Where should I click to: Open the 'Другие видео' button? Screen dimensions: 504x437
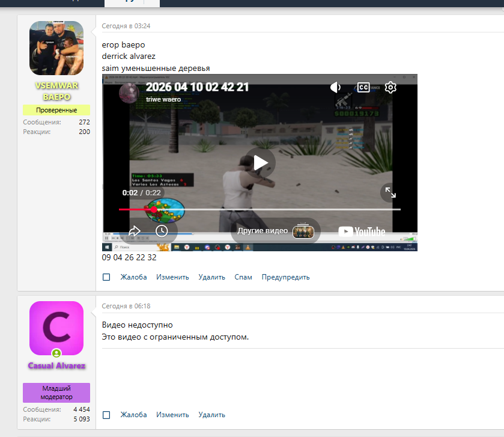(276, 231)
